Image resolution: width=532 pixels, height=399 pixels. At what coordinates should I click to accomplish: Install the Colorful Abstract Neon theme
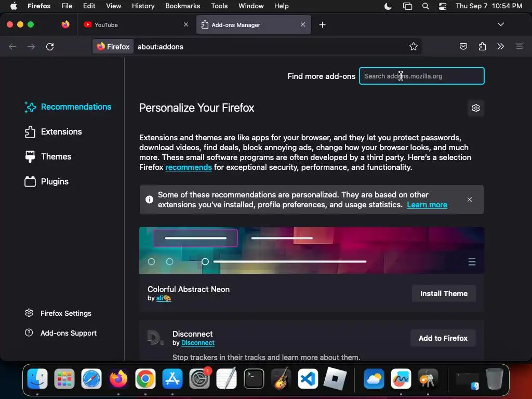[x=444, y=294]
